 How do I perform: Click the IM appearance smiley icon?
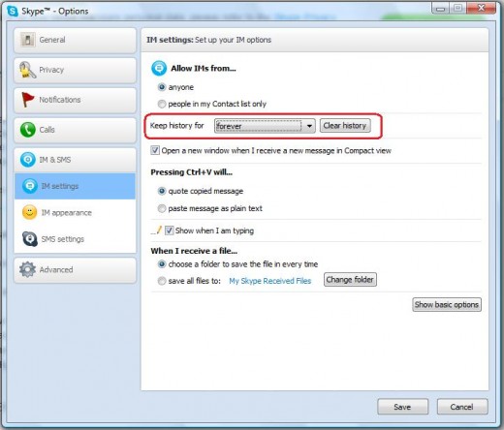point(29,212)
